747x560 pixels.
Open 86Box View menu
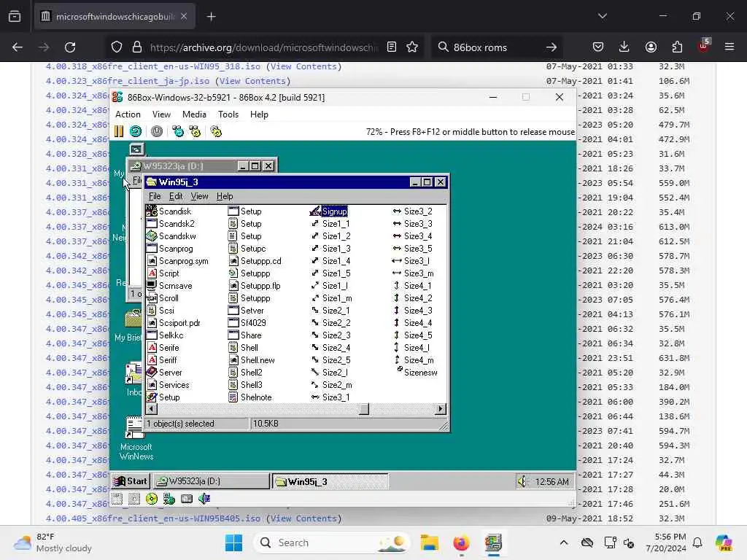161,114
